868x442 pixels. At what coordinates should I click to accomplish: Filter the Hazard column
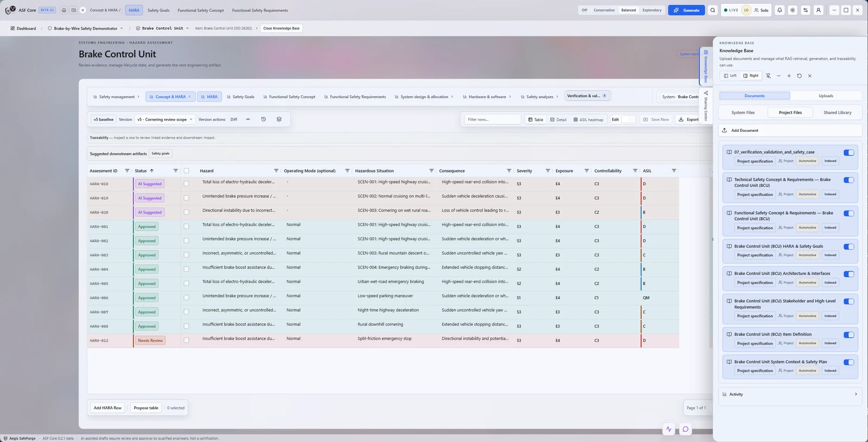point(276,171)
